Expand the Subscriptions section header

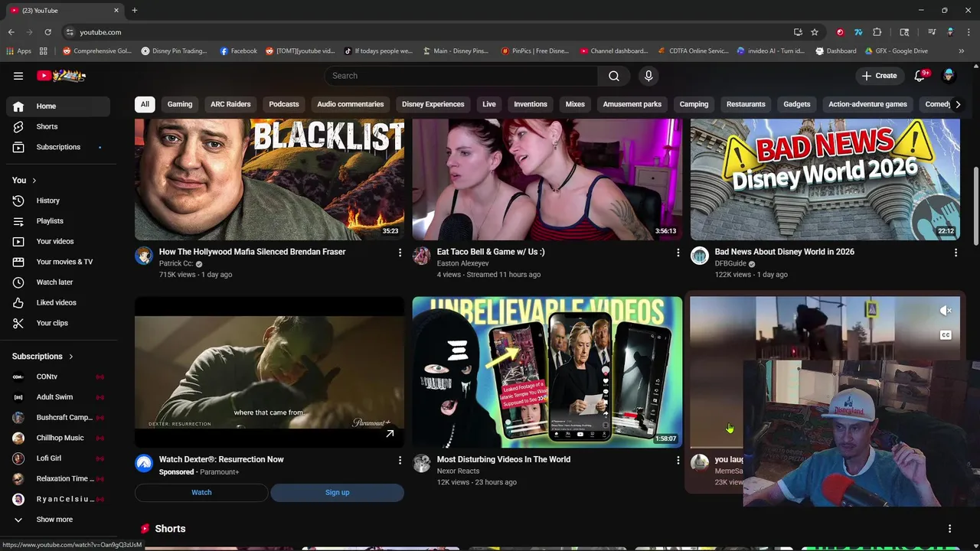[x=43, y=356]
